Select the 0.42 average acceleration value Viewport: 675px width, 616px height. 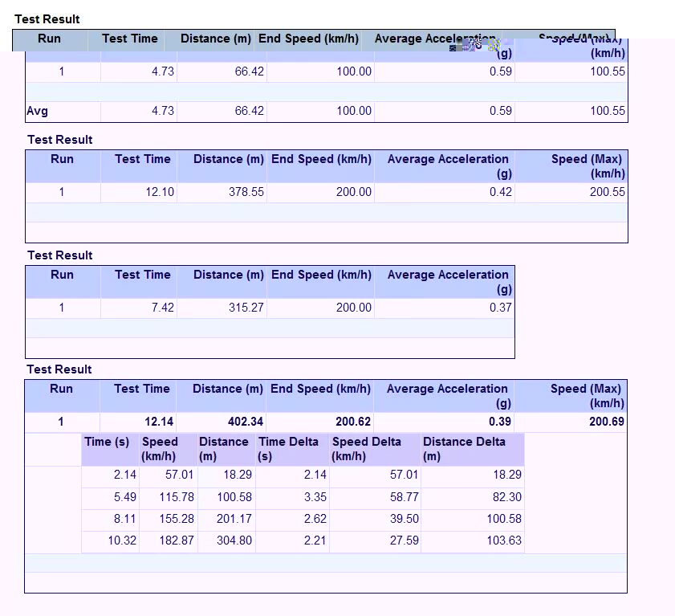point(501,192)
